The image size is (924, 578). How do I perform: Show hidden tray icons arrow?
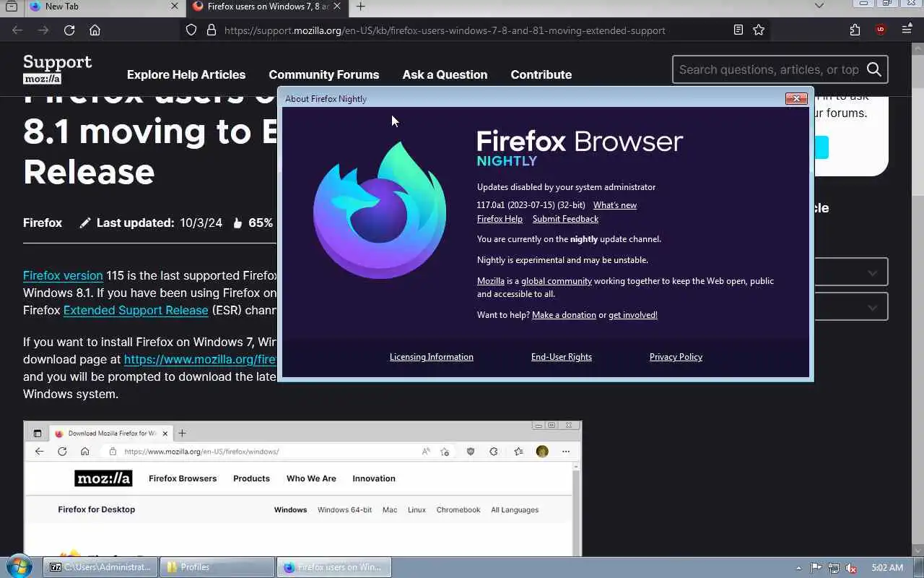(798, 568)
